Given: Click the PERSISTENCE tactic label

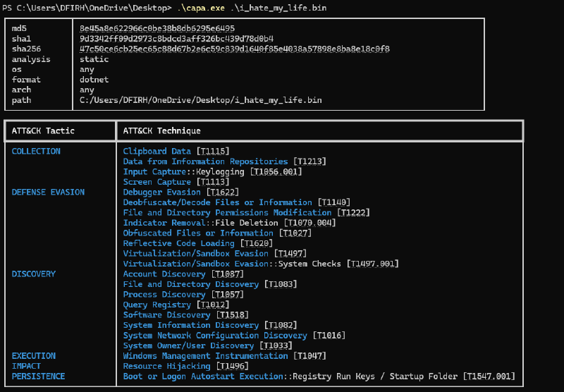Looking at the screenshot, I should [x=39, y=376].
